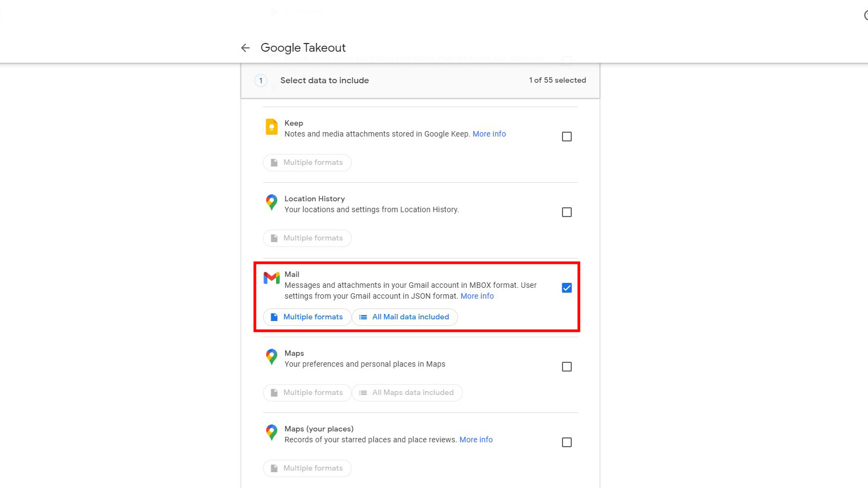This screenshot has height=488, width=868.
Task: Click the Keep lightbulb icon
Action: (271, 127)
